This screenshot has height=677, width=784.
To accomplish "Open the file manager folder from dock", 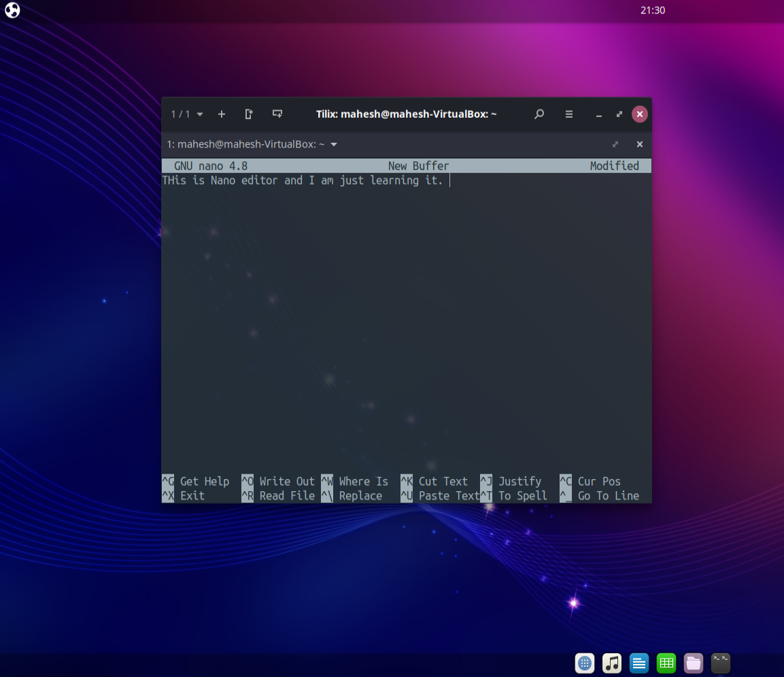I will [x=694, y=663].
